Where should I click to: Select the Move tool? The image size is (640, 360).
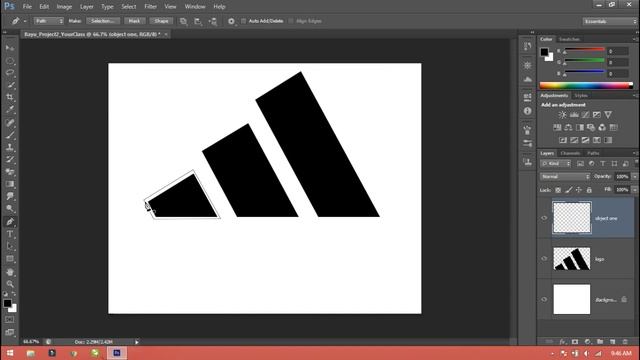(10, 48)
